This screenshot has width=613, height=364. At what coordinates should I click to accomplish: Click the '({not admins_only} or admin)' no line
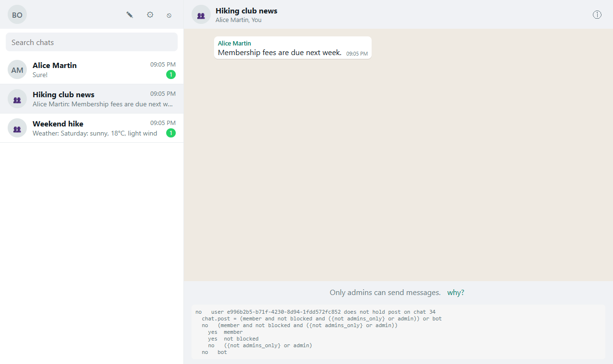[x=260, y=345]
